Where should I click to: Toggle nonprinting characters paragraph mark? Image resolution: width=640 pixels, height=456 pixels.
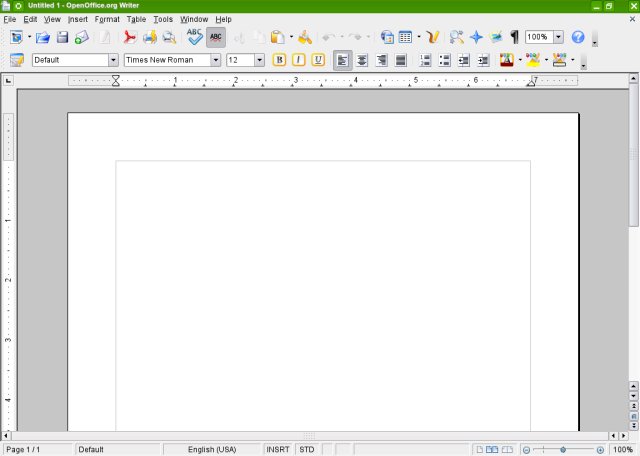pos(515,37)
